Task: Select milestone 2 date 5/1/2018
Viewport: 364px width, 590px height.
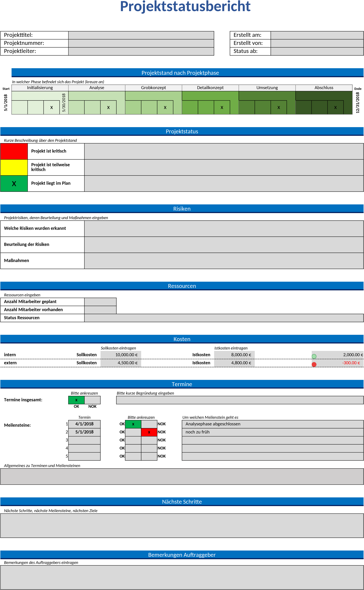Action: click(x=85, y=432)
